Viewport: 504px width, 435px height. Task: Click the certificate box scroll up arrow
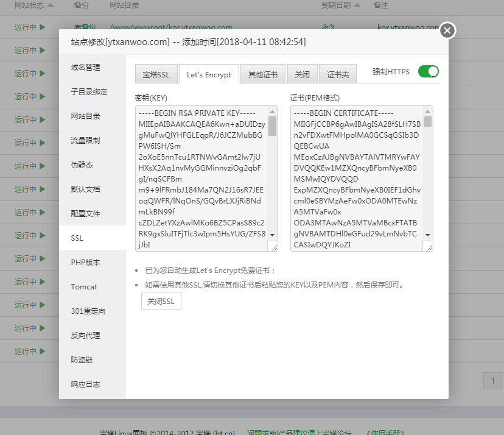(x=428, y=111)
